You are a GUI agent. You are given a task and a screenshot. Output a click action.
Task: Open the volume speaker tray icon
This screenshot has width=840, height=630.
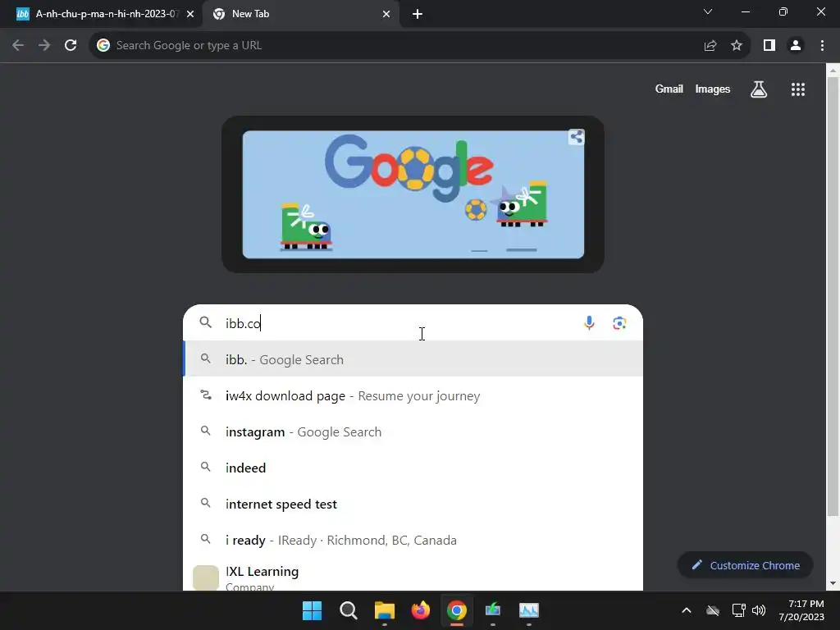(759, 610)
